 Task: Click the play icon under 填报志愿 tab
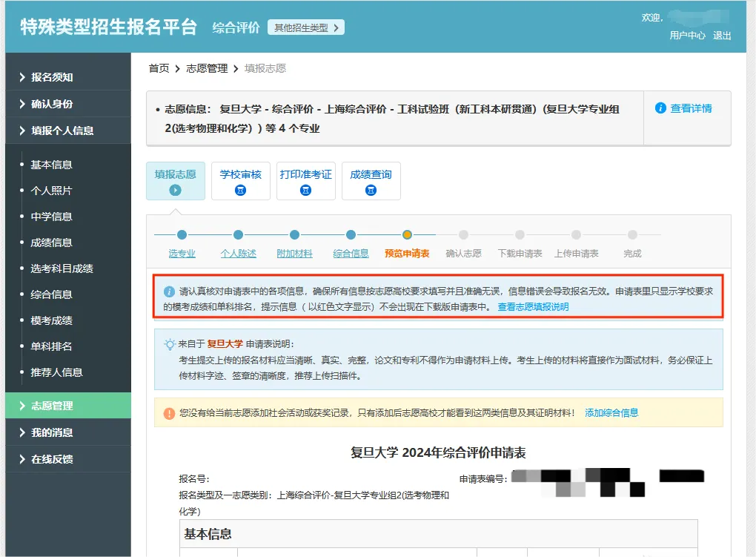[x=176, y=190]
